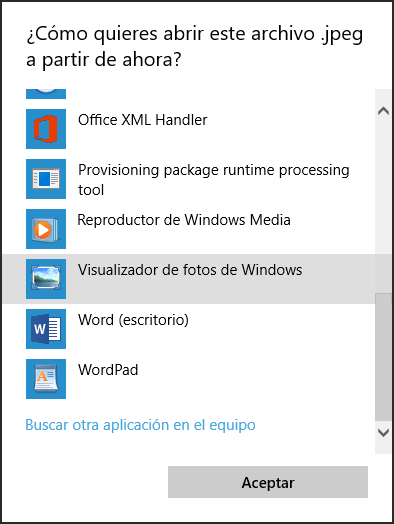The width and height of the screenshot is (394, 524).
Task: Choose the Windows Photo Viewer icon
Action: coord(46,279)
